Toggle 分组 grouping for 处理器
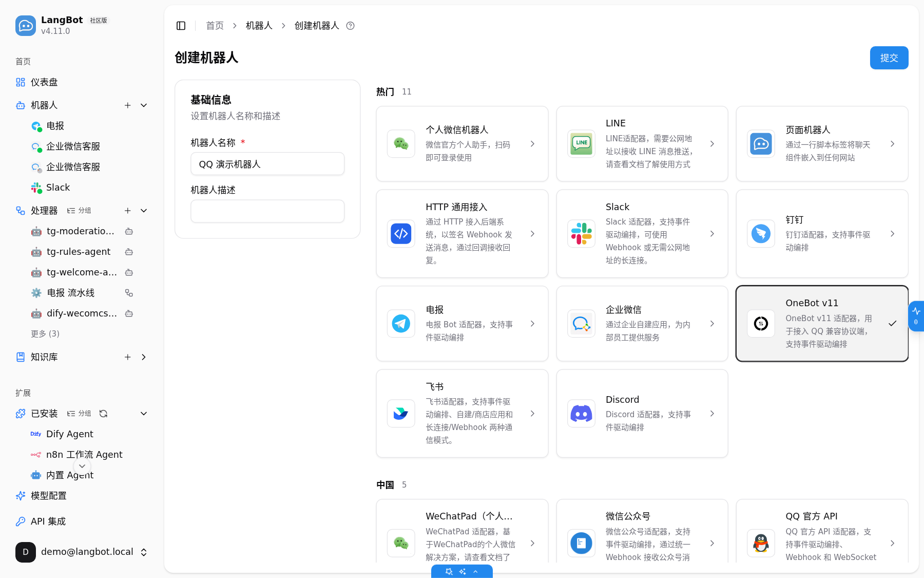The image size is (924, 578). click(x=79, y=211)
